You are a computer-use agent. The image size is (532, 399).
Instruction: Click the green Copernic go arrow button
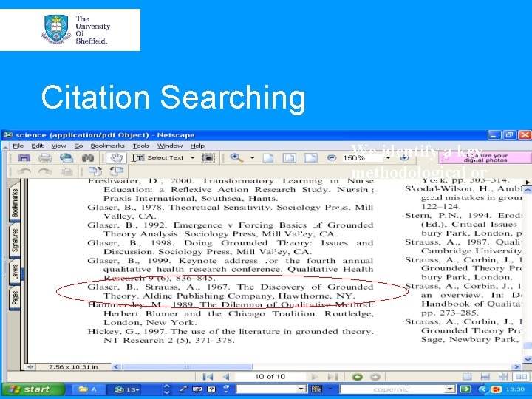pyautogui.click(x=465, y=389)
